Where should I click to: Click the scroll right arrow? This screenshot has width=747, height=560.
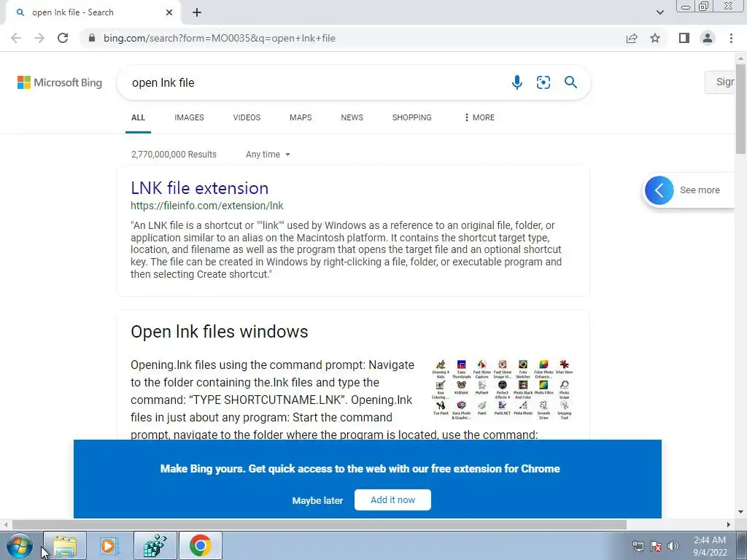click(x=728, y=524)
